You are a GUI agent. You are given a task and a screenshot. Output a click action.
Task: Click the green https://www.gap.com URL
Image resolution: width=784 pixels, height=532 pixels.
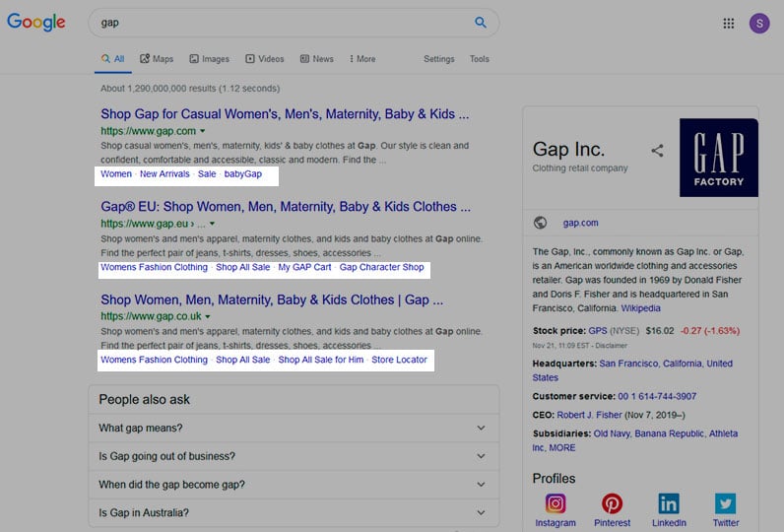(x=149, y=131)
